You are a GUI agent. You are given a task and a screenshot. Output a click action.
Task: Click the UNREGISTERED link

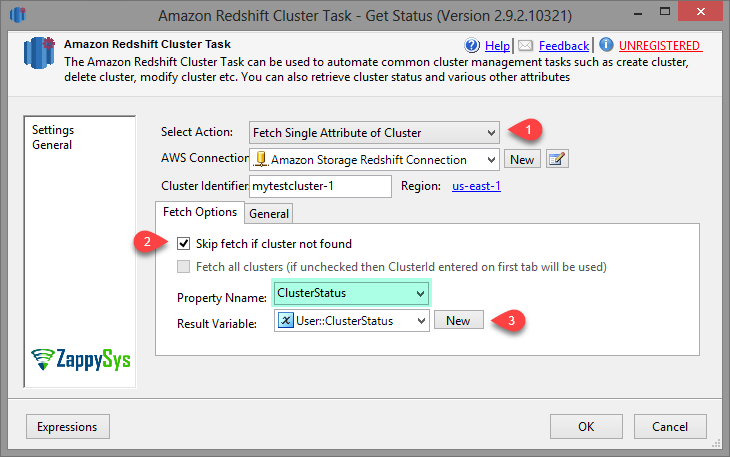tap(659, 46)
